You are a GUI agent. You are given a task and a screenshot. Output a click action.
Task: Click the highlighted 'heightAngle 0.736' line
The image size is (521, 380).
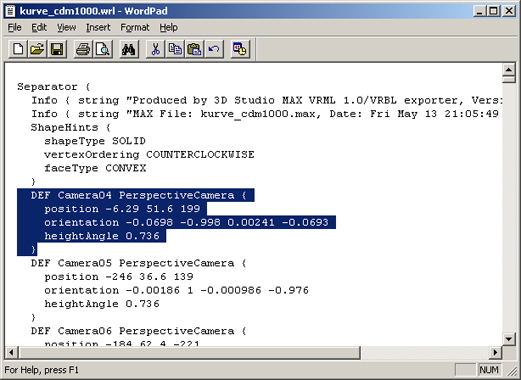pos(102,236)
